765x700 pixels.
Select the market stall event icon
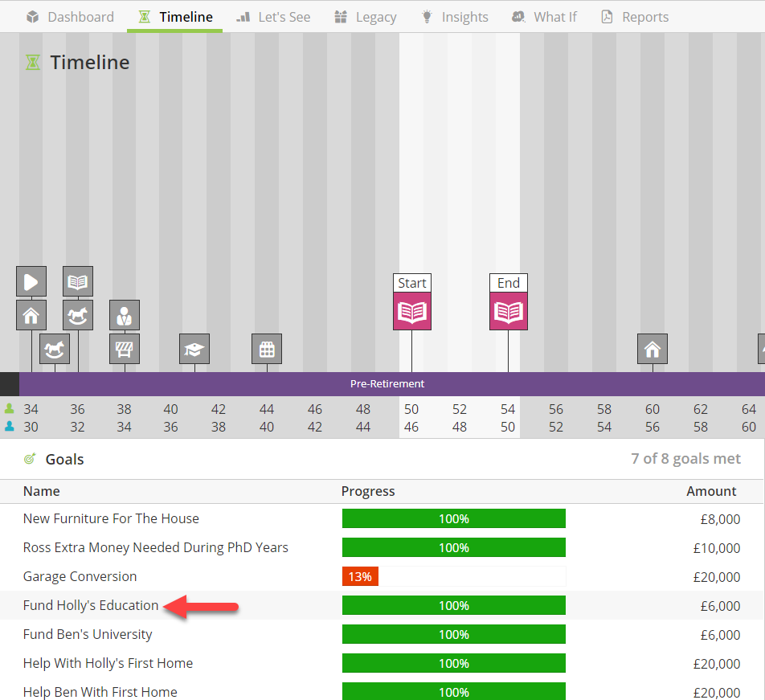[x=125, y=349]
